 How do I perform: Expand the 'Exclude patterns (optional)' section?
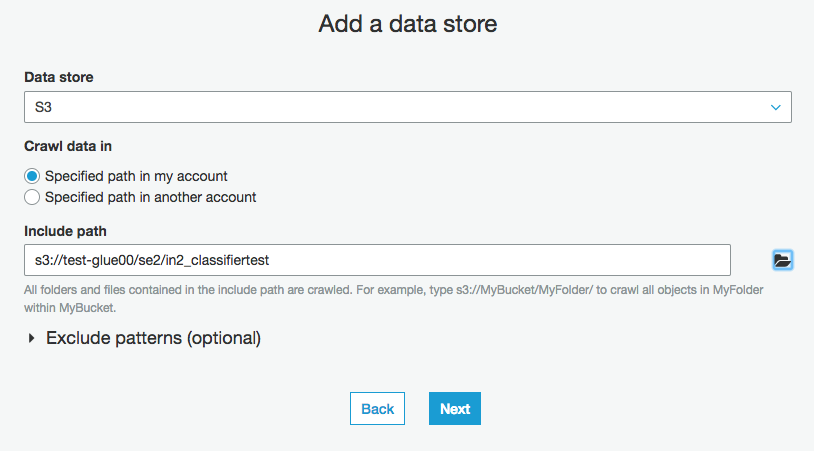(x=153, y=338)
